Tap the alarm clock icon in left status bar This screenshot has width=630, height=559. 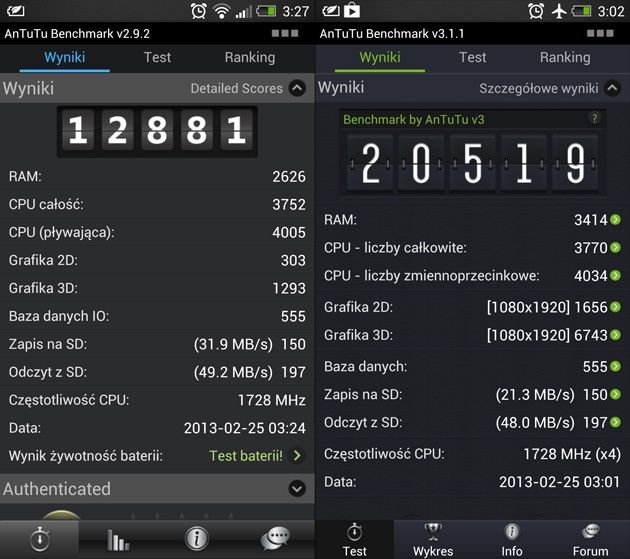click(198, 11)
